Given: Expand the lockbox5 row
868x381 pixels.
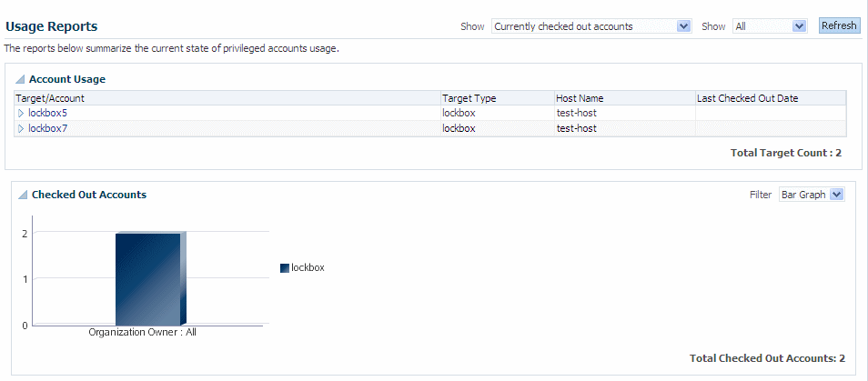Looking at the screenshot, I should [21, 114].
